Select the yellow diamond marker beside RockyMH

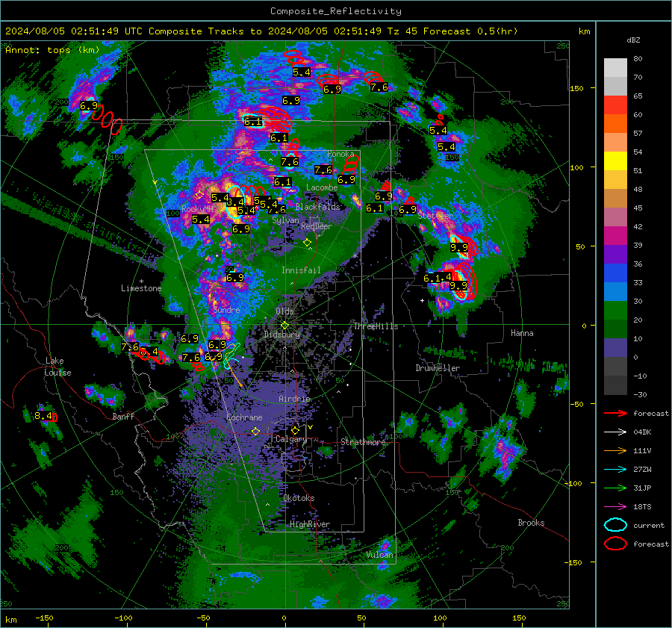199,195
